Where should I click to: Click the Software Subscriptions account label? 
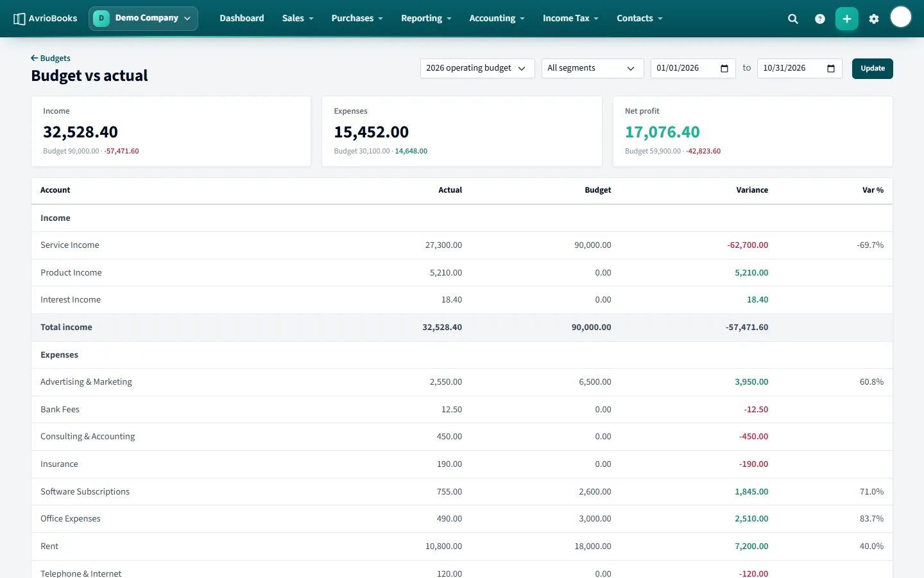pos(85,492)
